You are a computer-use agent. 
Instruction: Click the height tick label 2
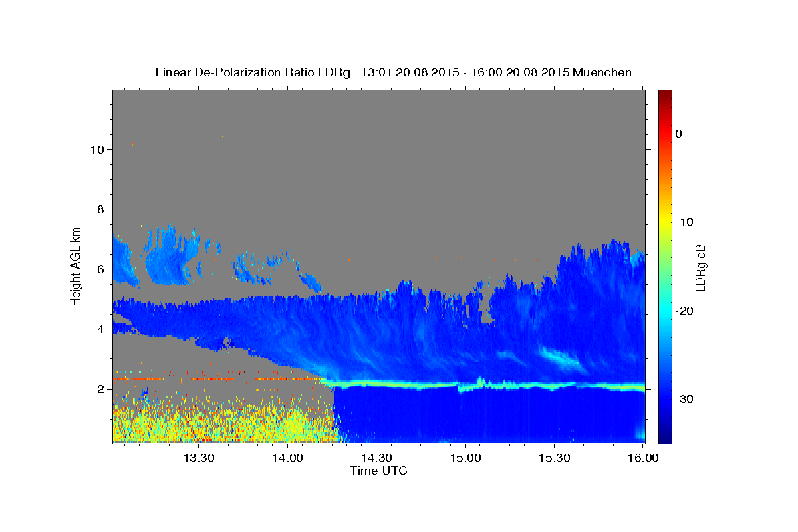tap(100, 388)
